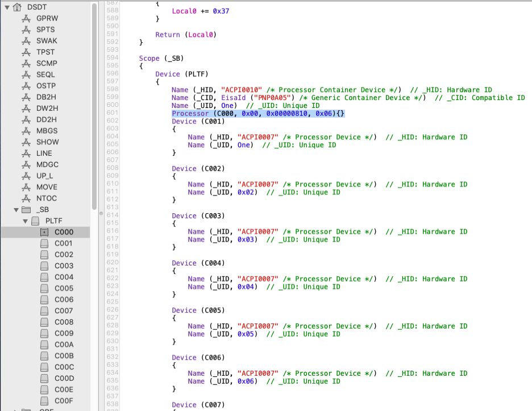Viewport: 532px width, 411px height.
Task: Click the GPRW method icon
Action: (26, 18)
